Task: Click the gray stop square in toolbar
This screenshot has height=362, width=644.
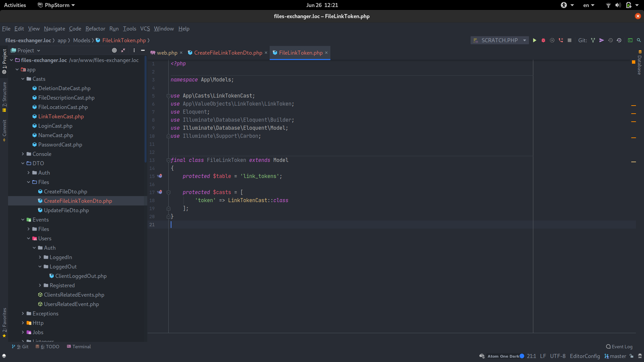Action: 570,40
